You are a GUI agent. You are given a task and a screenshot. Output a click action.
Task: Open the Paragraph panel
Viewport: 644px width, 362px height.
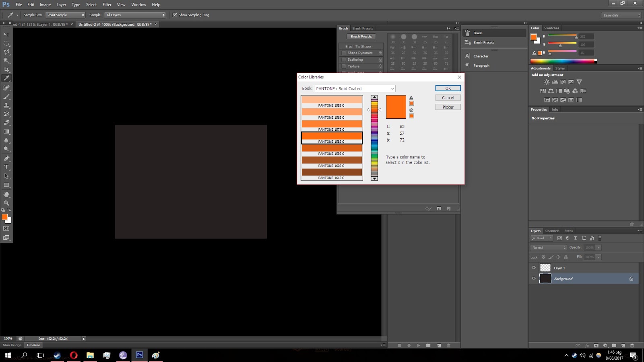[481, 66]
